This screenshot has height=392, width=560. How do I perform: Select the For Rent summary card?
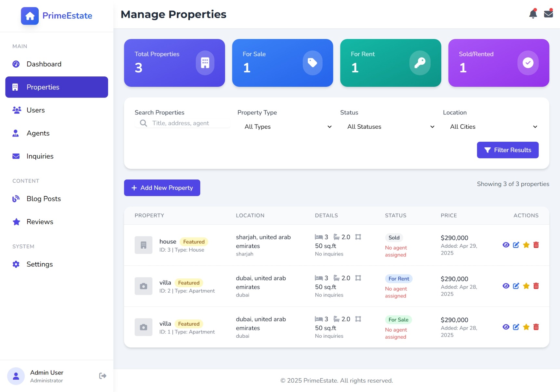pos(390,63)
